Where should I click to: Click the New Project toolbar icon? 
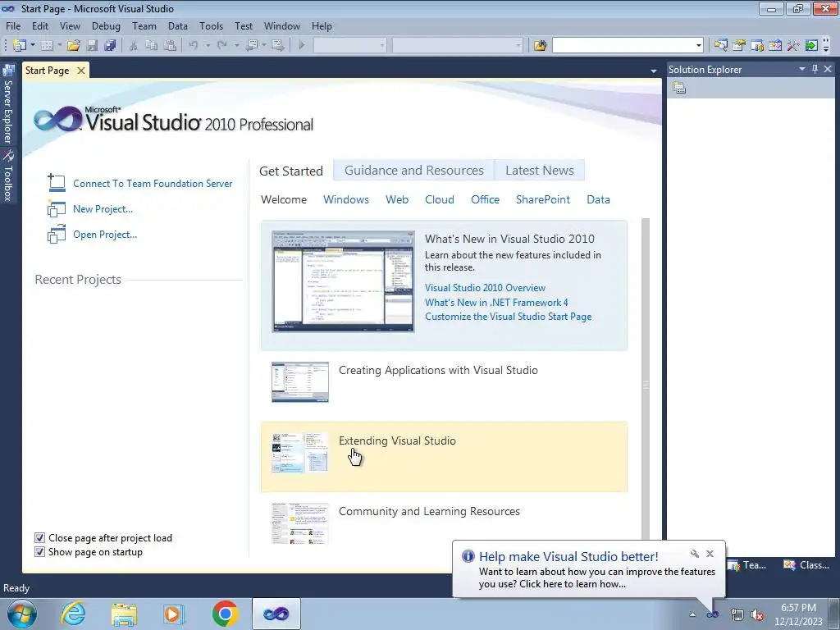pos(20,46)
